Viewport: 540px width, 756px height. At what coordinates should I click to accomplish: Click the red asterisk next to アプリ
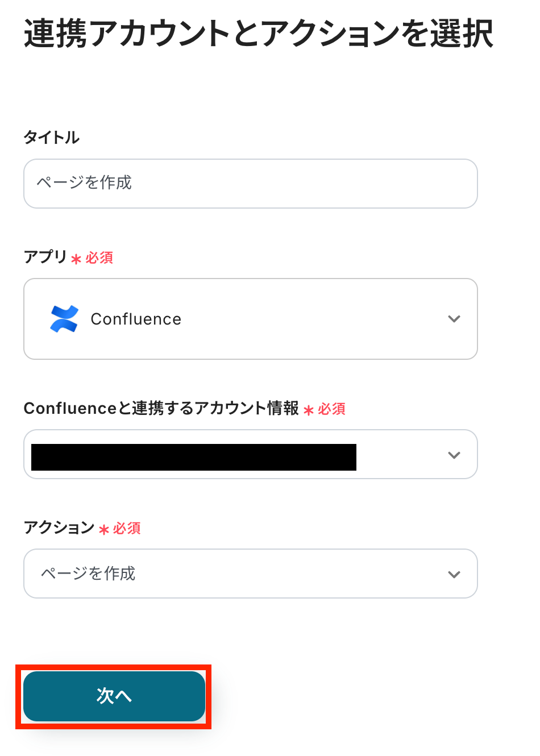click(x=76, y=259)
